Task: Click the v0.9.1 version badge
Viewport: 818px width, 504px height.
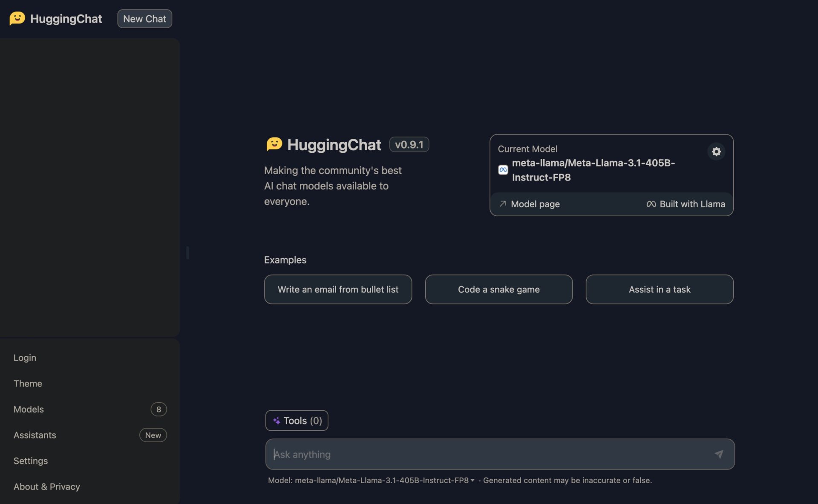Action: (x=409, y=144)
